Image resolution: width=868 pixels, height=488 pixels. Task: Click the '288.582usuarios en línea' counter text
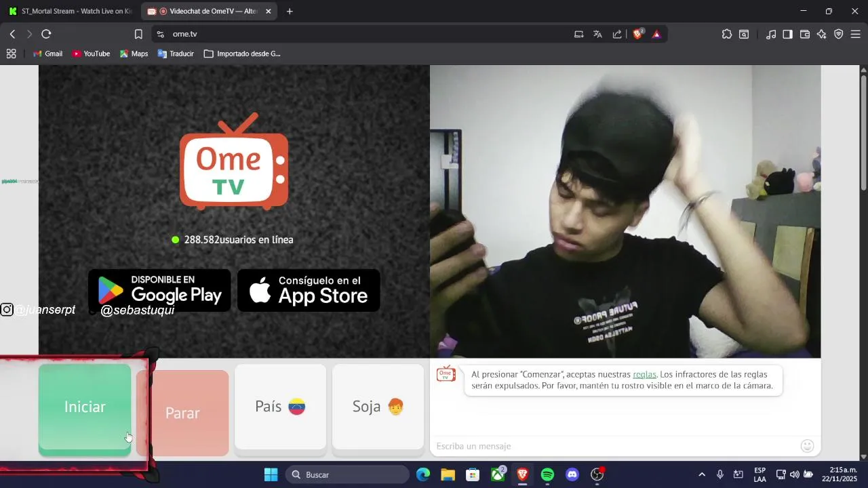tap(239, 240)
